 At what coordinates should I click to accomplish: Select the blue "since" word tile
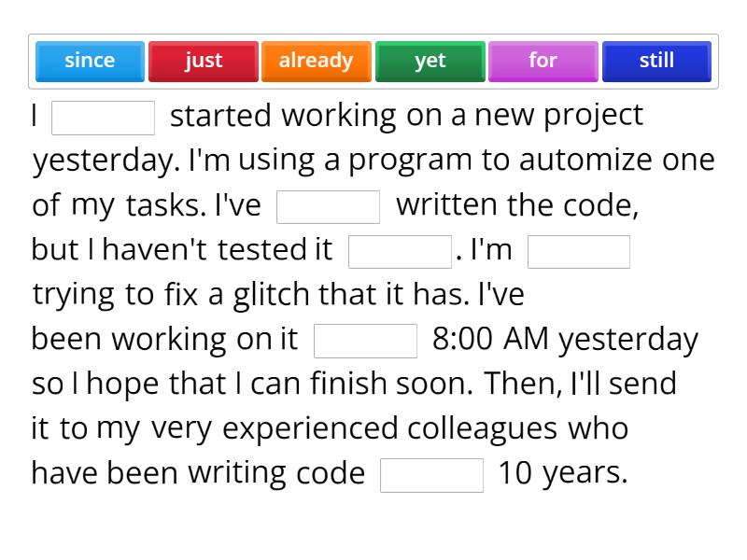pos(90,61)
